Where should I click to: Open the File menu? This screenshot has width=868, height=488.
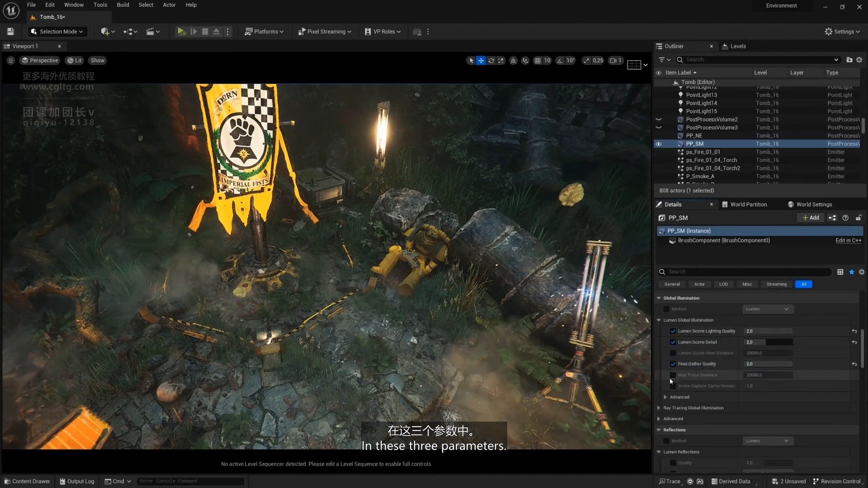point(31,5)
